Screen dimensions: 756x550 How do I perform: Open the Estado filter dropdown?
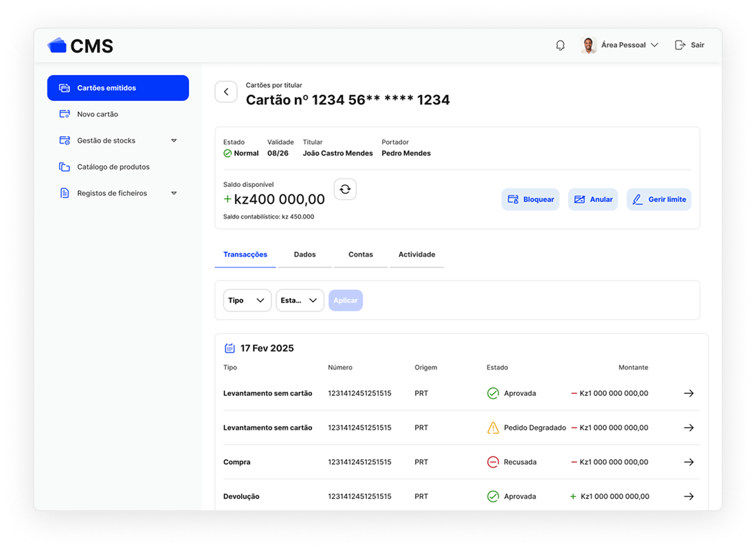point(300,300)
